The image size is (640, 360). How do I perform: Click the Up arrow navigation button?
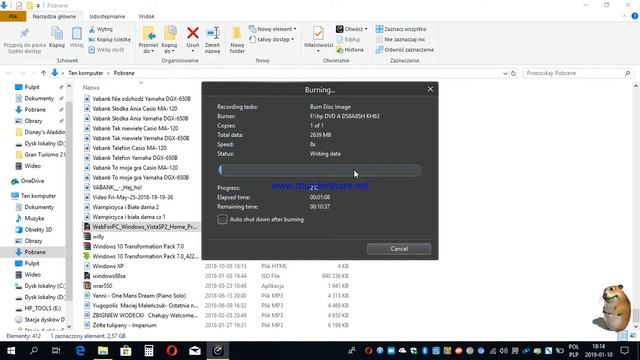coord(43,73)
